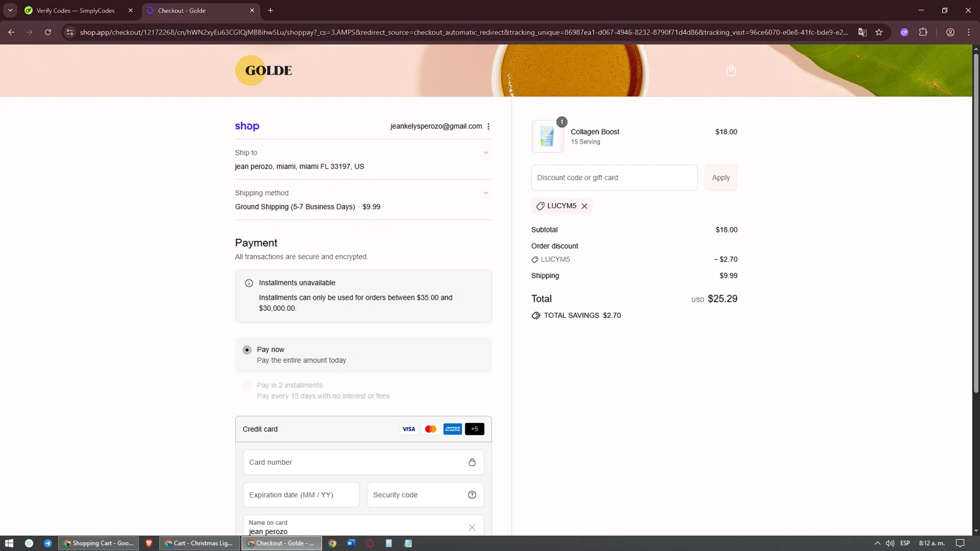Click the Total amount $25.29
Screen dimensions: 980x551
(x=723, y=299)
